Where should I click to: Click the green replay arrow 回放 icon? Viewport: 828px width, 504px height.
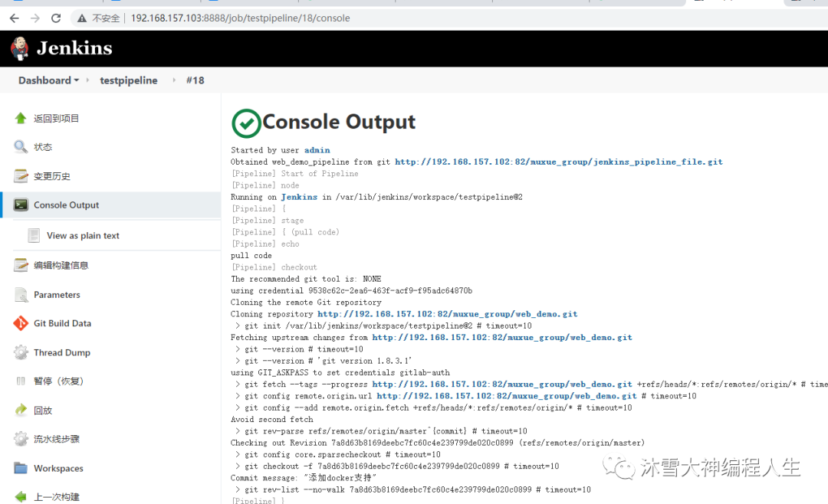[21, 410]
